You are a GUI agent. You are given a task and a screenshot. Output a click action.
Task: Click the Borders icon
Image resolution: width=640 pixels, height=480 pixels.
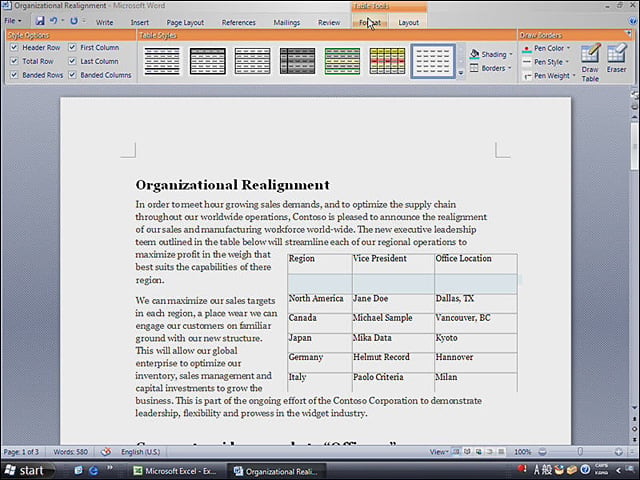coord(474,68)
